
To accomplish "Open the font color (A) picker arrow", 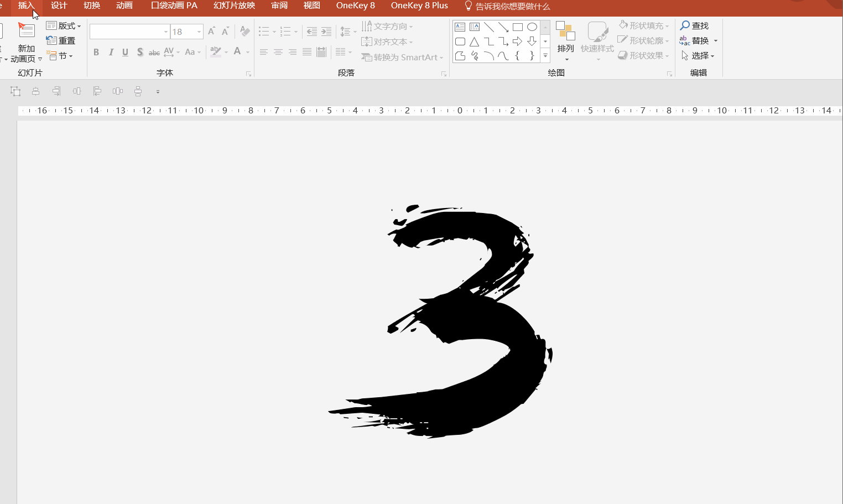I will (248, 52).
